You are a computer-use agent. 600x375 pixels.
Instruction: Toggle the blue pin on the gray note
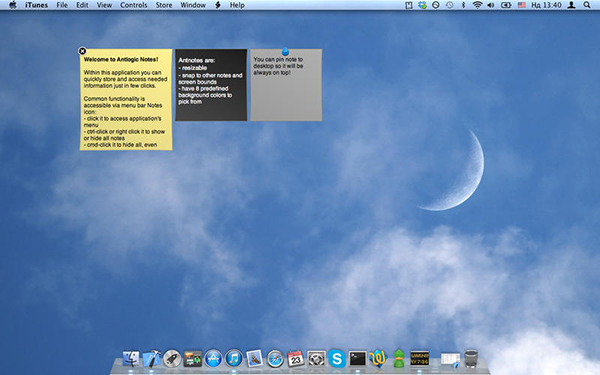coord(285,51)
